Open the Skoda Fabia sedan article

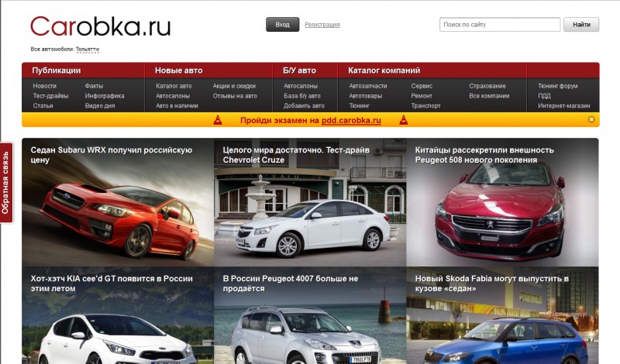(502, 315)
